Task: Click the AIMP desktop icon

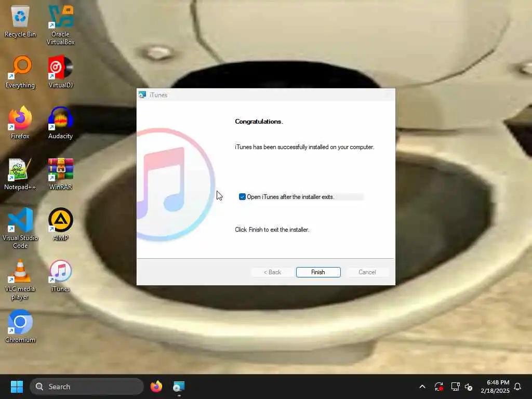Action: (60, 224)
